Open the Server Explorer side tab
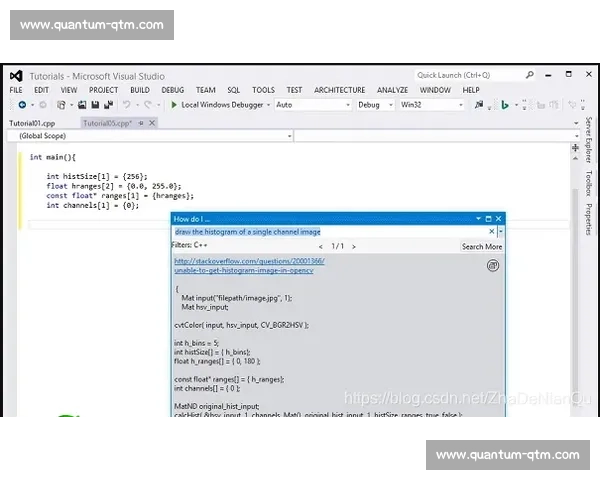 point(589,140)
